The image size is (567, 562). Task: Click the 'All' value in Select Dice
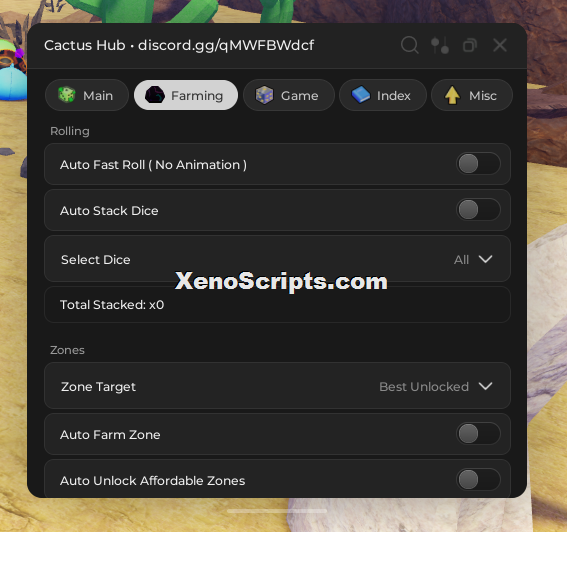click(x=461, y=260)
